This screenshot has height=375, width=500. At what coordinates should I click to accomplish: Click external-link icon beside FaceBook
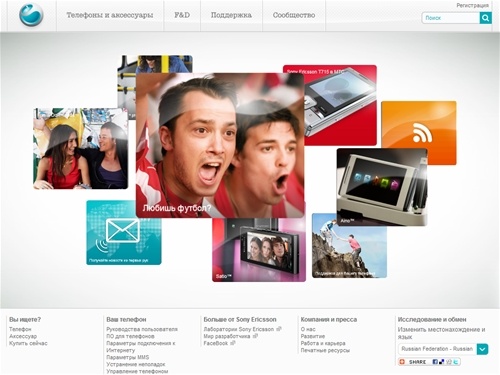pos(233,343)
